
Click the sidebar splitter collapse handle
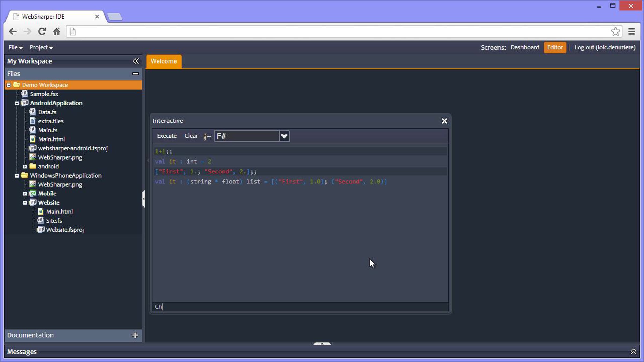144,199
